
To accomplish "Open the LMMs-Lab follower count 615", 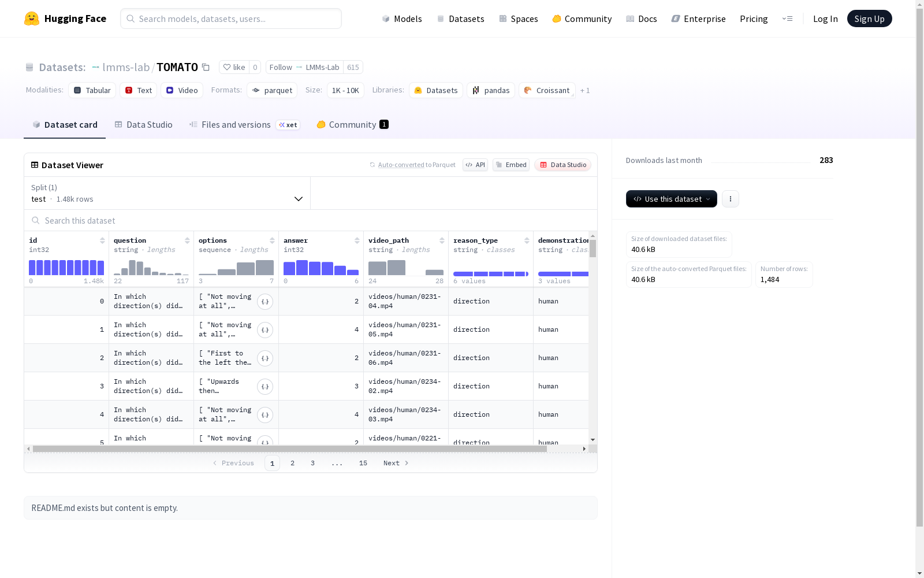I will pos(353,67).
